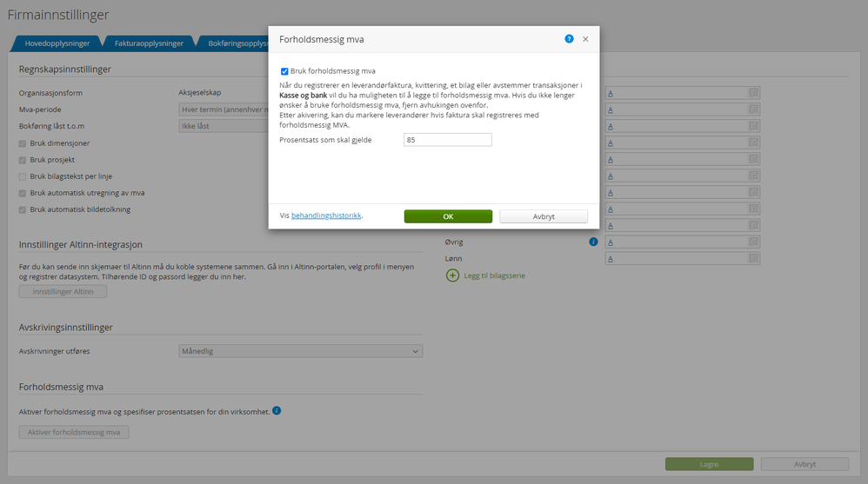Click the Aksjeselskap organisasjonsform value
This screenshot has width=868, height=484.
click(x=200, y=92)
